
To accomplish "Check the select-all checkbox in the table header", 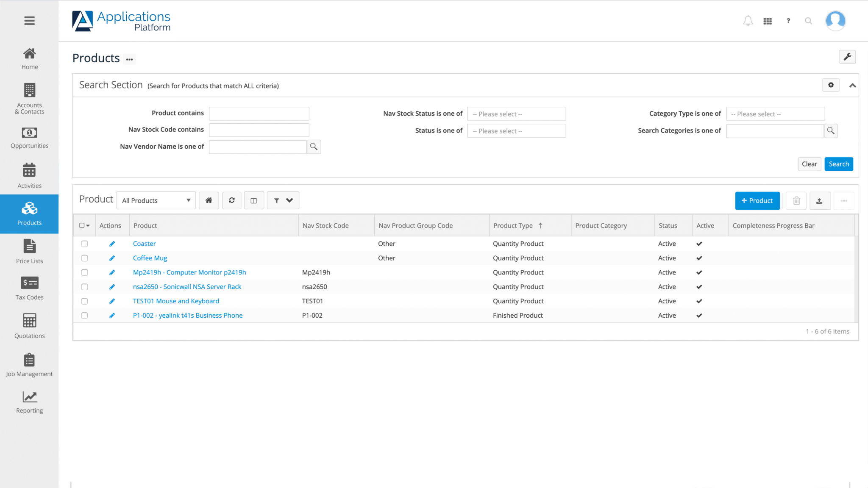I will (81, 225).
